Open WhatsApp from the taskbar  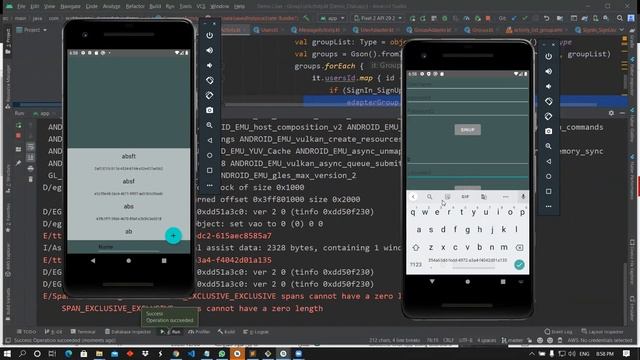pos(222,353)
